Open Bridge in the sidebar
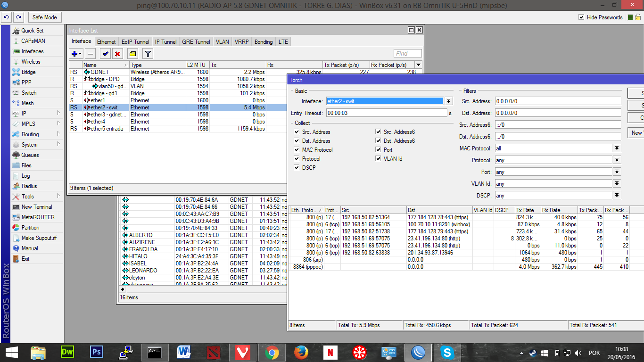This screenshot has width=644, height=362. (28, 72)
